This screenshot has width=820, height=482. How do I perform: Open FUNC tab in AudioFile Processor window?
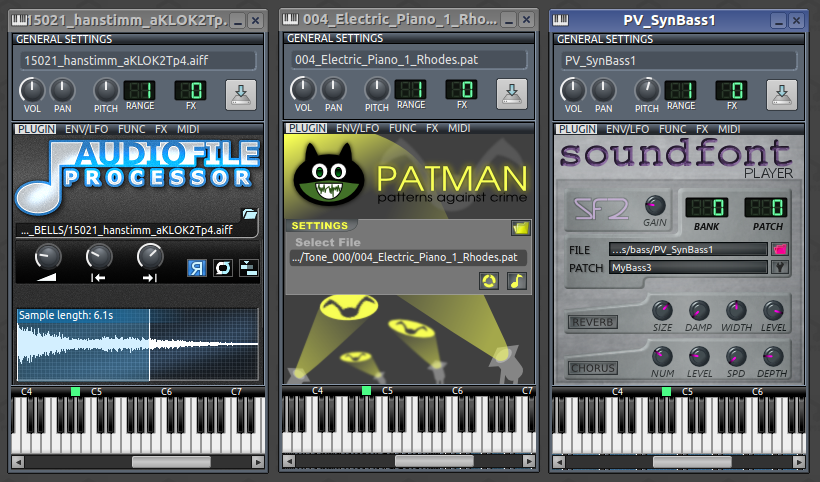tap(131, 129)
